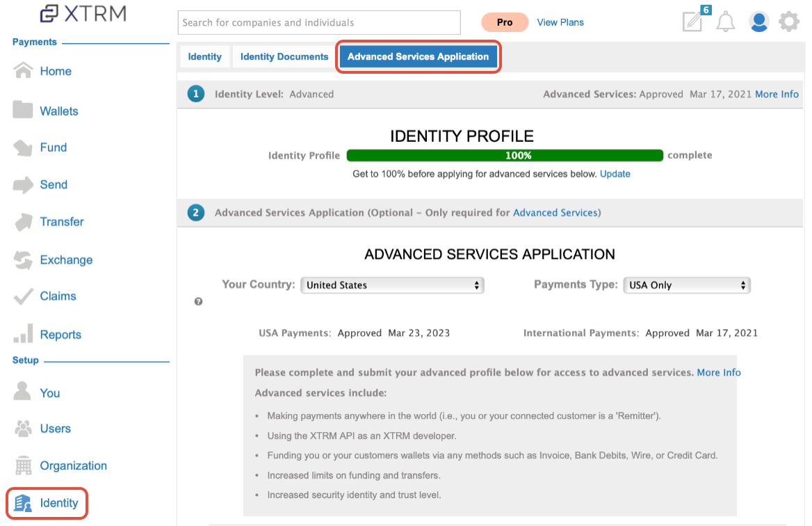Click "International Payments: Approved Mar 17, 2021" text
Image resolution: width=812 pixels, height=526 pixels.
click(640, 333)
